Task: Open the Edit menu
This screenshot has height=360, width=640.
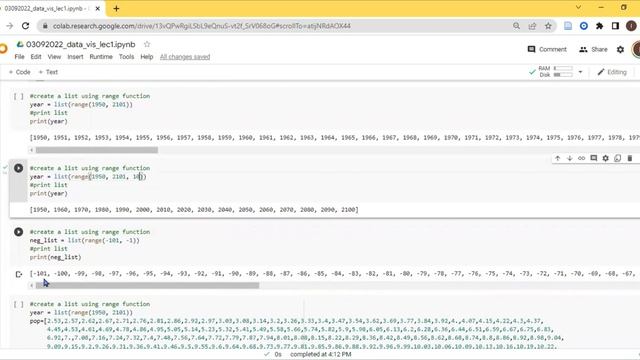Action: coord(36,57)
